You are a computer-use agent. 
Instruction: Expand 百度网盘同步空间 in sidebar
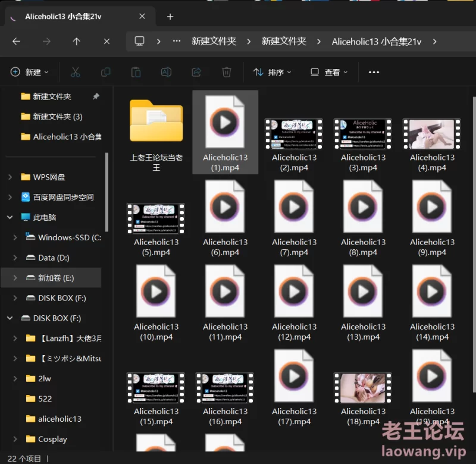tap(10, 197)
